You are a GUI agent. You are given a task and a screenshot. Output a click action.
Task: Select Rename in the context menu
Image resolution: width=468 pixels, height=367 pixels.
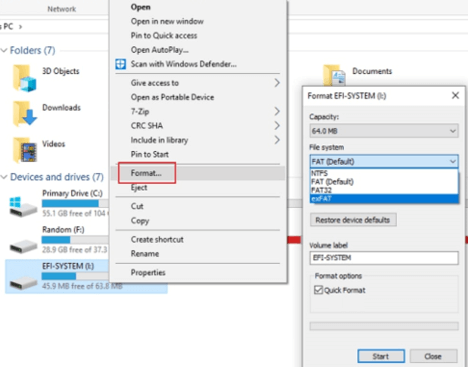coord(145,254)
